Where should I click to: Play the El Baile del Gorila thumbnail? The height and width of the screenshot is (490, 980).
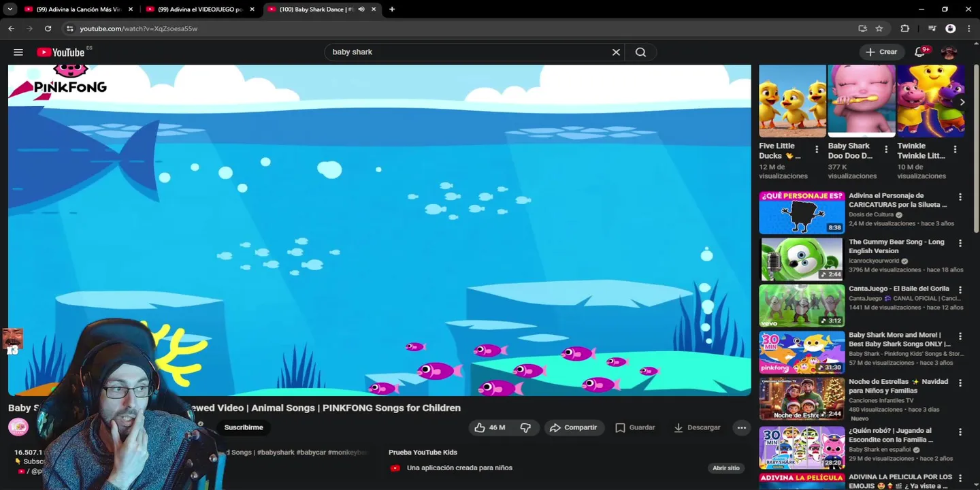[802, 306]
